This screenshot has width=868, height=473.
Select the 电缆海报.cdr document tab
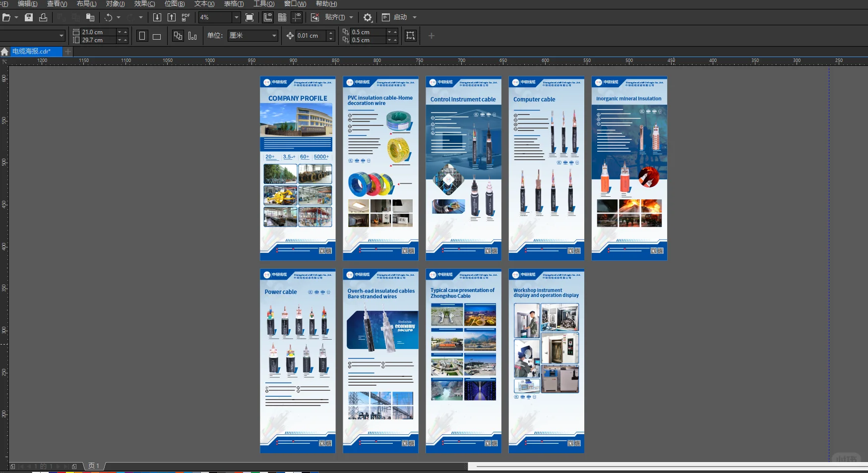[x=31, y=52]
